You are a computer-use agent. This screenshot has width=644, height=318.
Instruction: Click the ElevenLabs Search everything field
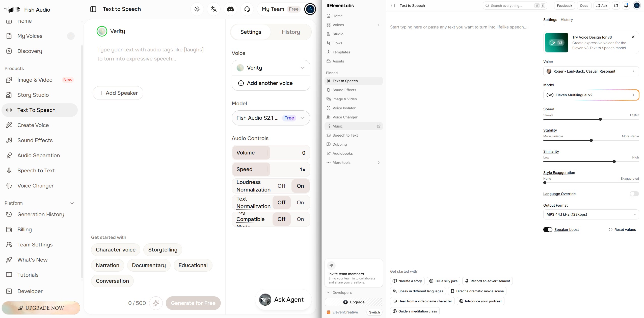coord(515,6)
